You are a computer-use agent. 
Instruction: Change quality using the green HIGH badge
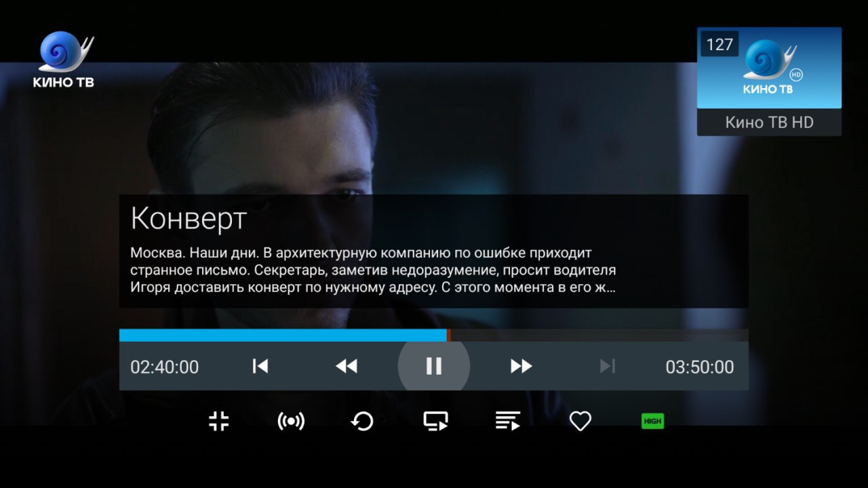652,422
